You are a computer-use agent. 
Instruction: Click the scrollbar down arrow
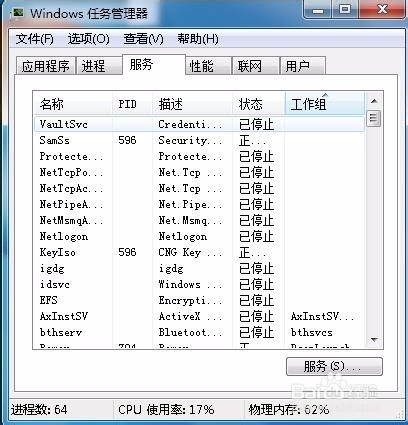click(x=374, y=340)
